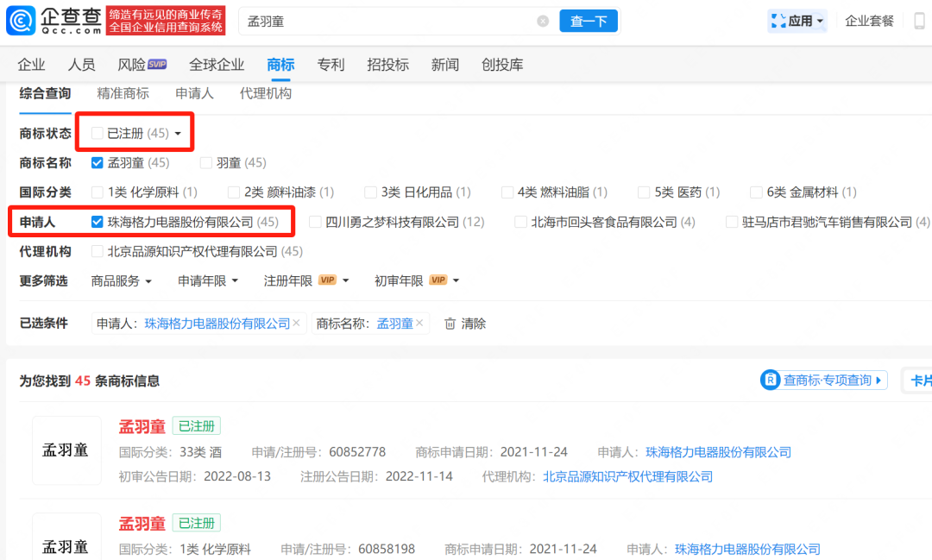Open the Qcc.com logo home link
The width and height of the screenshot is (932, 560).
[54, 21]
